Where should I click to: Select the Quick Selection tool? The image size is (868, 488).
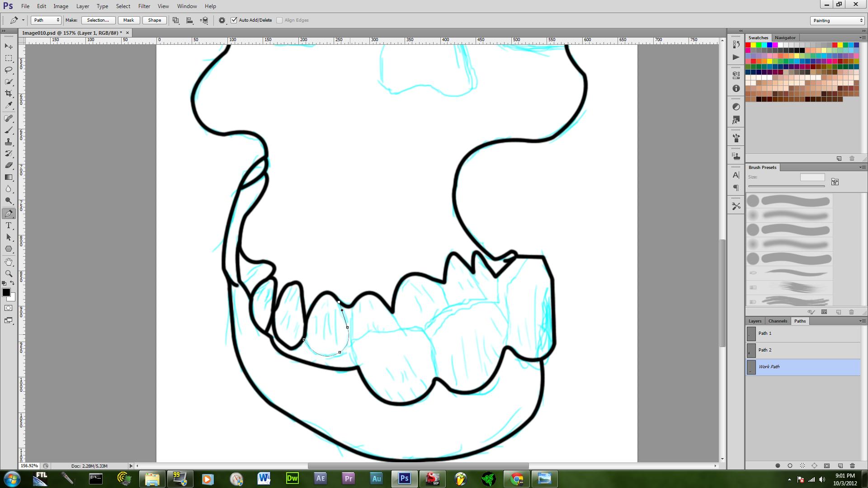[9, 82]
